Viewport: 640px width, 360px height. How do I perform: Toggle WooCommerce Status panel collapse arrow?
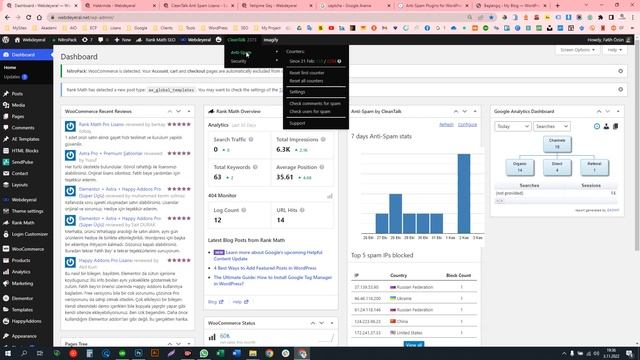[331, 323]
